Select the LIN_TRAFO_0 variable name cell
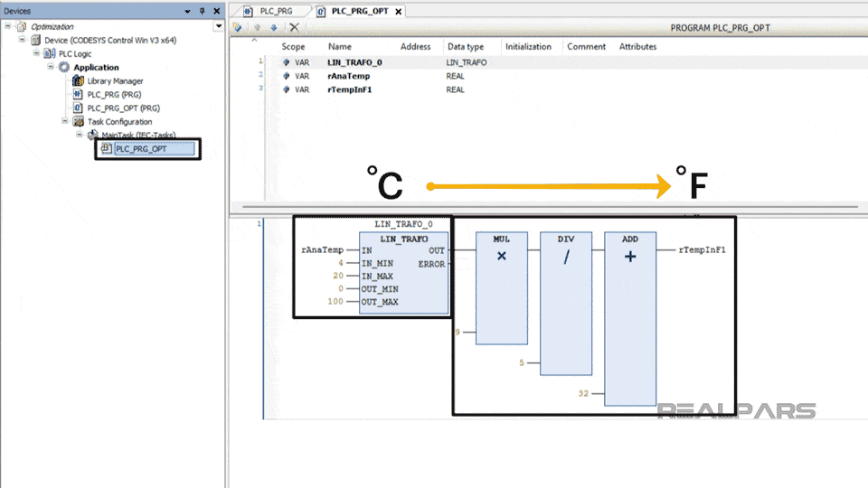 [354, 62]
